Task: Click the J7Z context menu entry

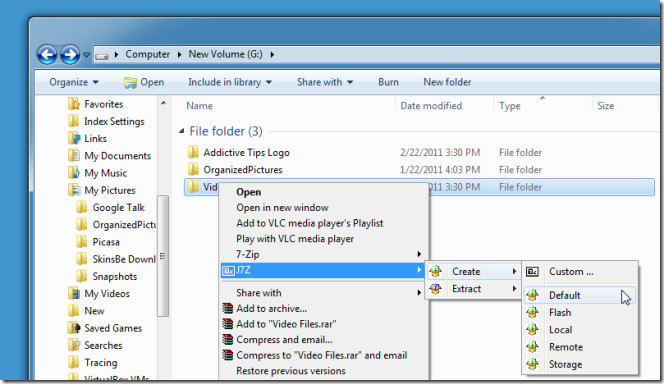Action: coord(322,270)
